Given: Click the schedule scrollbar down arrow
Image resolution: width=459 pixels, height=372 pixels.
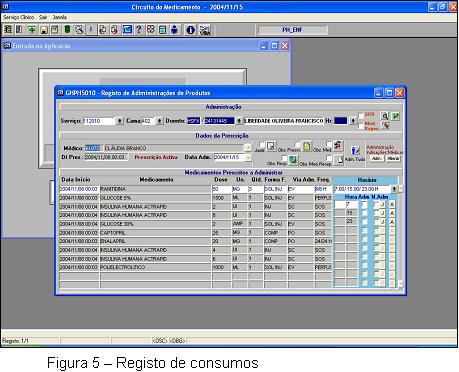Looking at the screenshot, I should point(401,284).
